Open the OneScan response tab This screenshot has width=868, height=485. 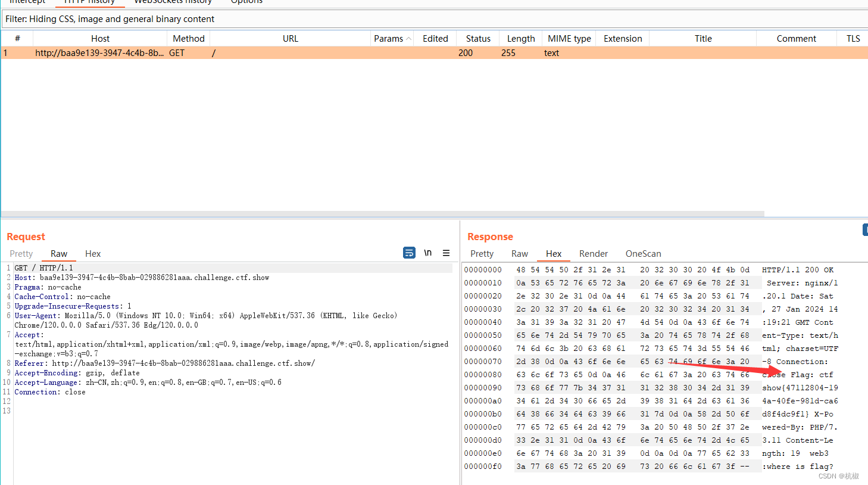tap(643, 254)
